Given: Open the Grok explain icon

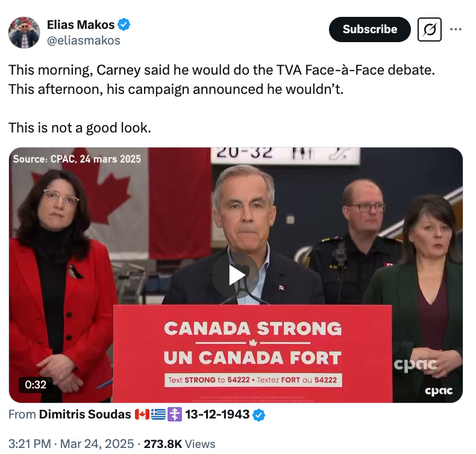Looking at the screenshot, I should click(429, 30).
